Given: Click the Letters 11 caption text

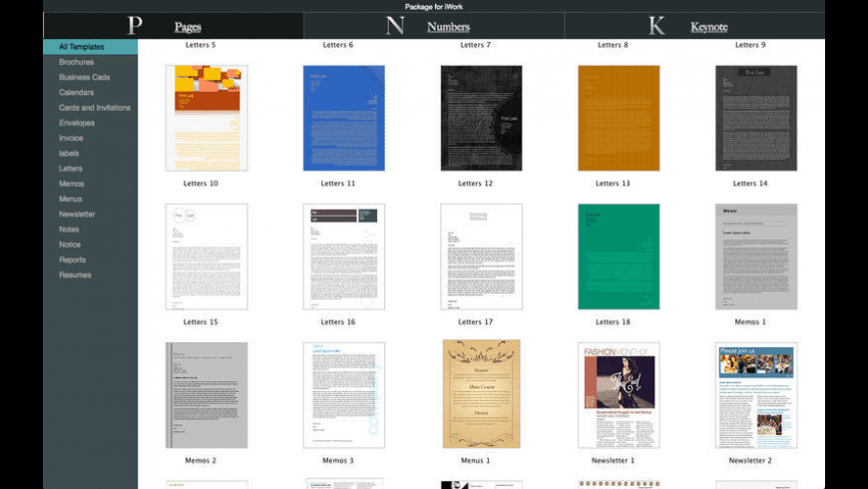Looking at the screenshot, I should pyautogui.click(x=337, y=184).
